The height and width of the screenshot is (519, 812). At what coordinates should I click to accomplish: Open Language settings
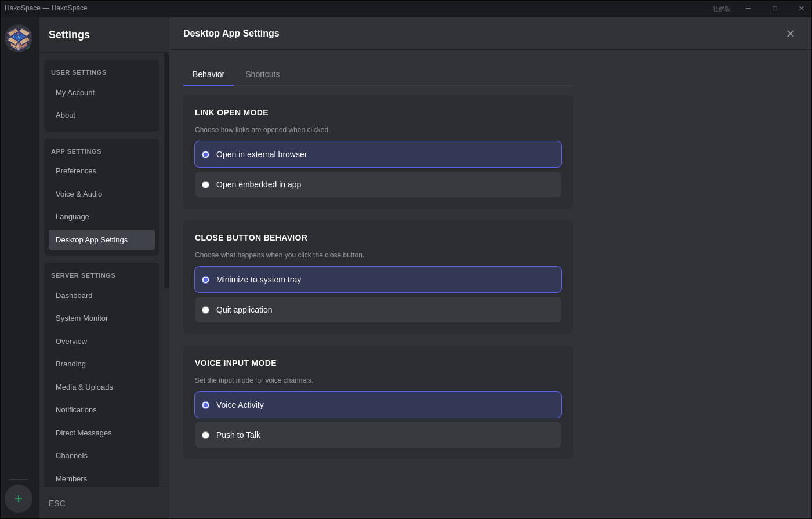(x=72, y=216)
